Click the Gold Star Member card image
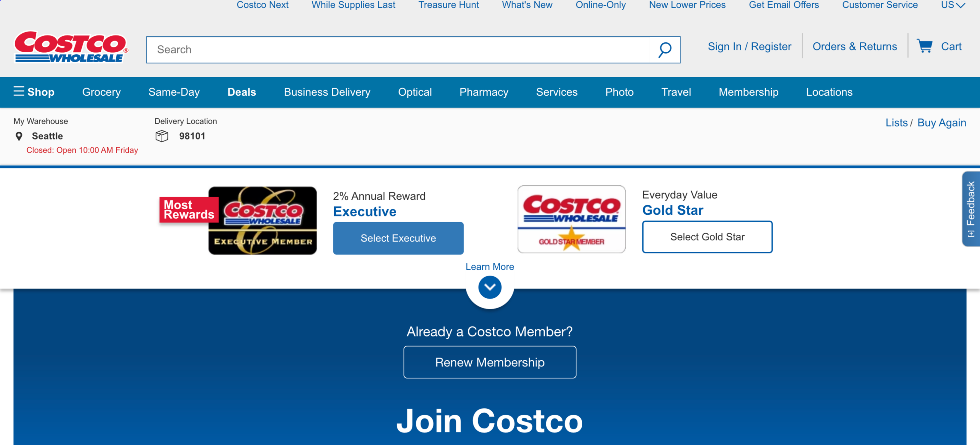This screenshot has width=980, height=445. click(571, 219)
